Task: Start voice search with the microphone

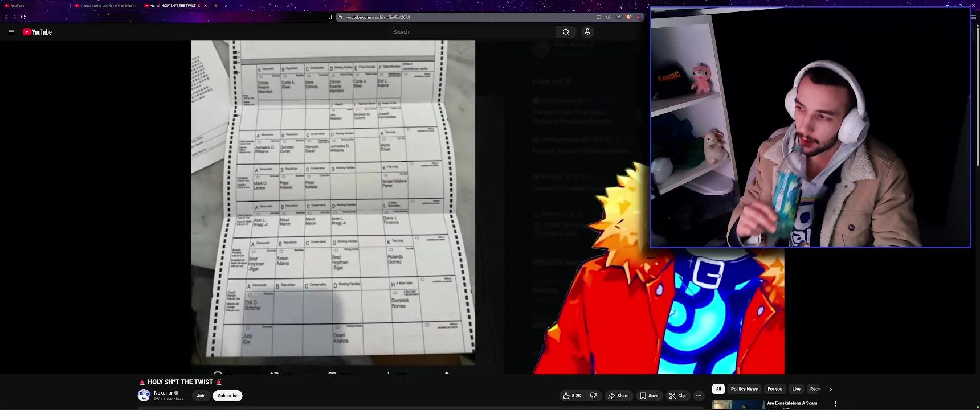Action: (x=587, y=32)
